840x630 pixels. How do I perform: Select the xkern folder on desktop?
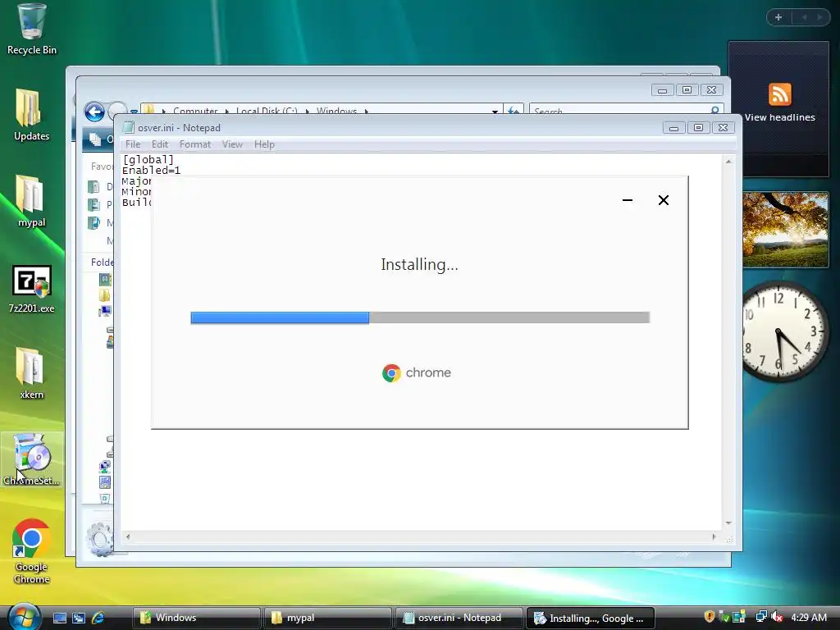click(31, 373)
